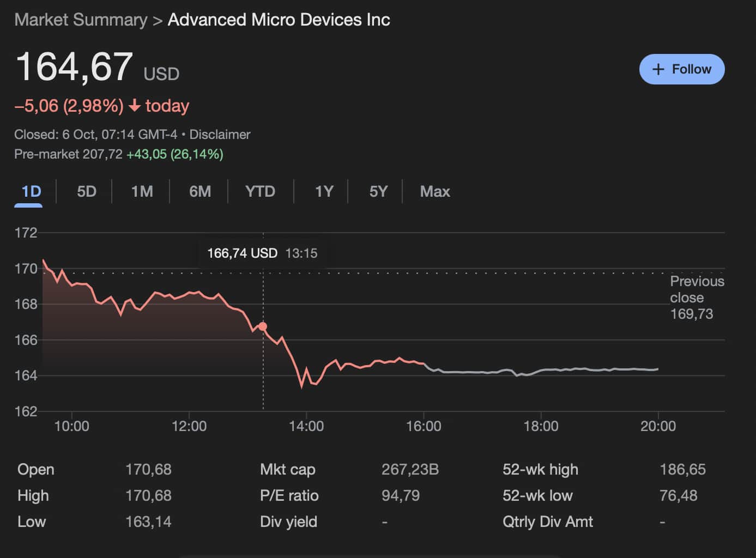The image size is (756, 558).
Task: Open the Disclaimer link
Action: pyautogui.click(x=220, y=135)
